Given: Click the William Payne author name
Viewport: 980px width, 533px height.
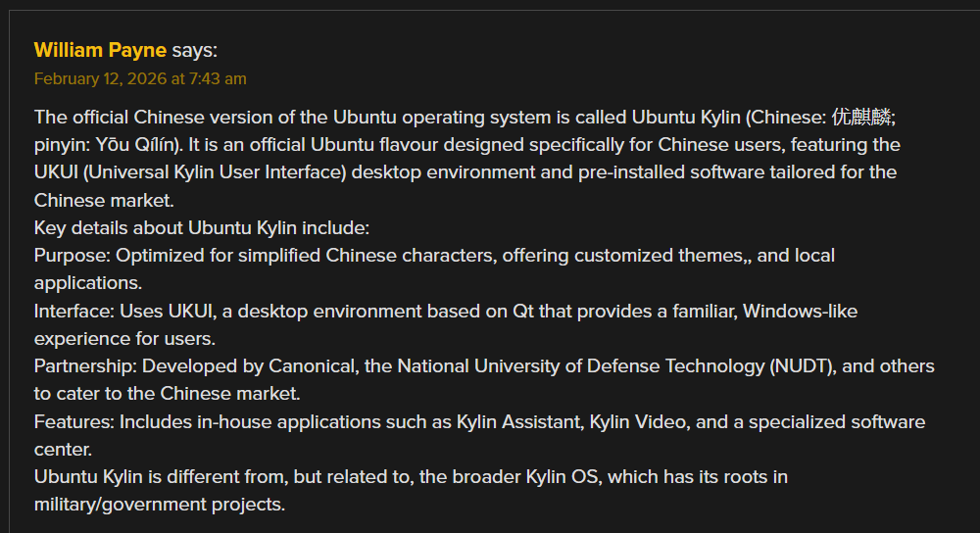Looking at the screenshot, I should click(x=100, y=50).
